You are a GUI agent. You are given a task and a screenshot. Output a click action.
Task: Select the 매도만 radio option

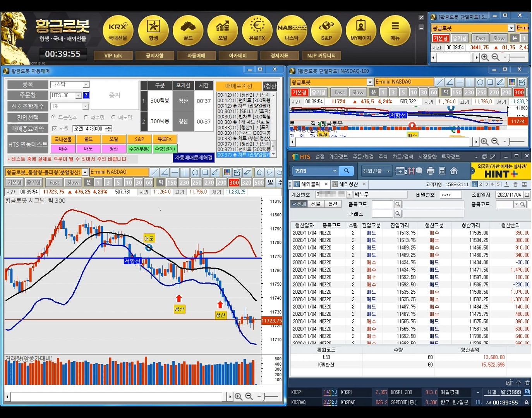[x=122, y=117]
